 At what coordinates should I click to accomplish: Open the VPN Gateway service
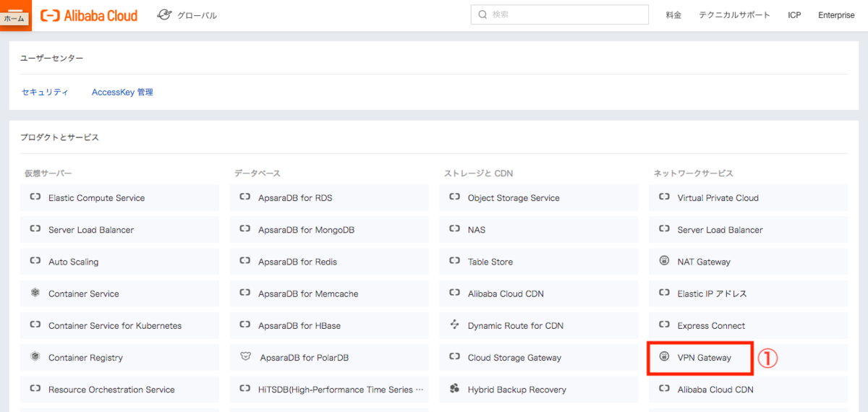click(x=748, y=357)
